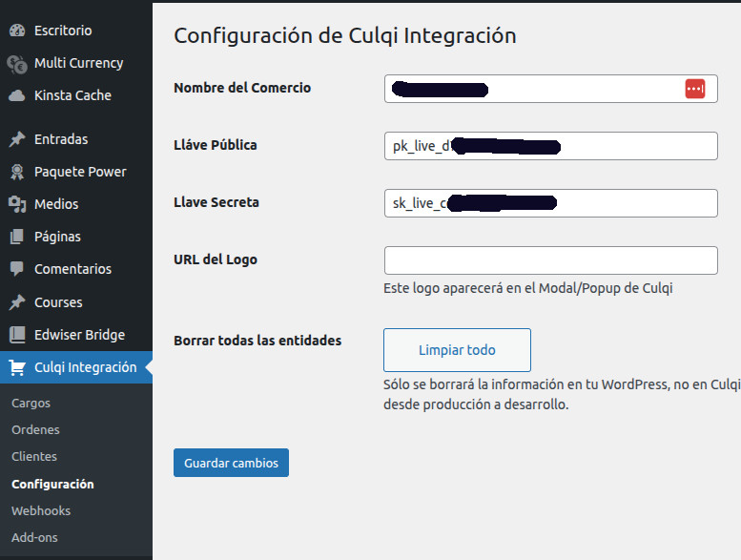
Task: Click the Limpiar todo button
Action: (457, 350)
